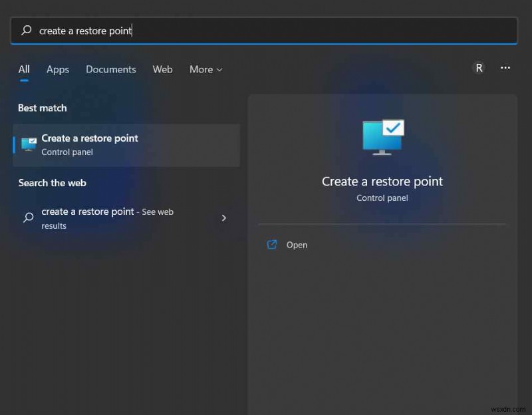Click the magnifying glass search icon
The image size is (532, 415).
pos(26,31)
